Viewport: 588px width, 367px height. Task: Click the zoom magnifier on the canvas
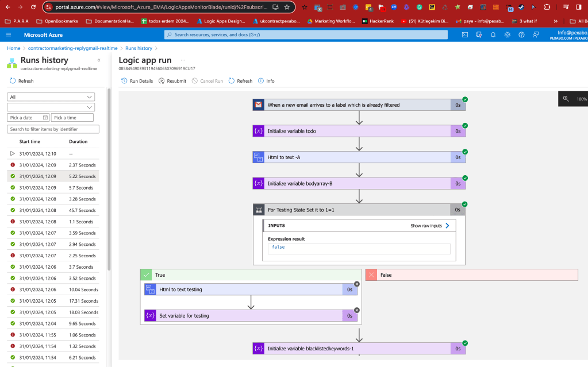point(566,99)
